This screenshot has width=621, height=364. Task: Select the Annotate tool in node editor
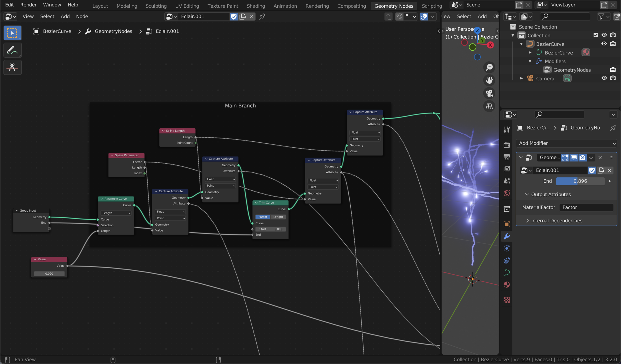pos(12,50)
